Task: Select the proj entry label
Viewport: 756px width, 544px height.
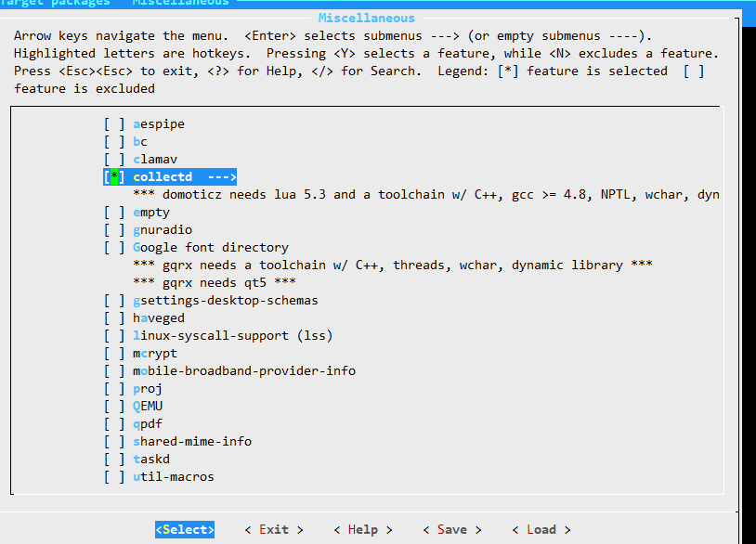Action: (148, 389)
